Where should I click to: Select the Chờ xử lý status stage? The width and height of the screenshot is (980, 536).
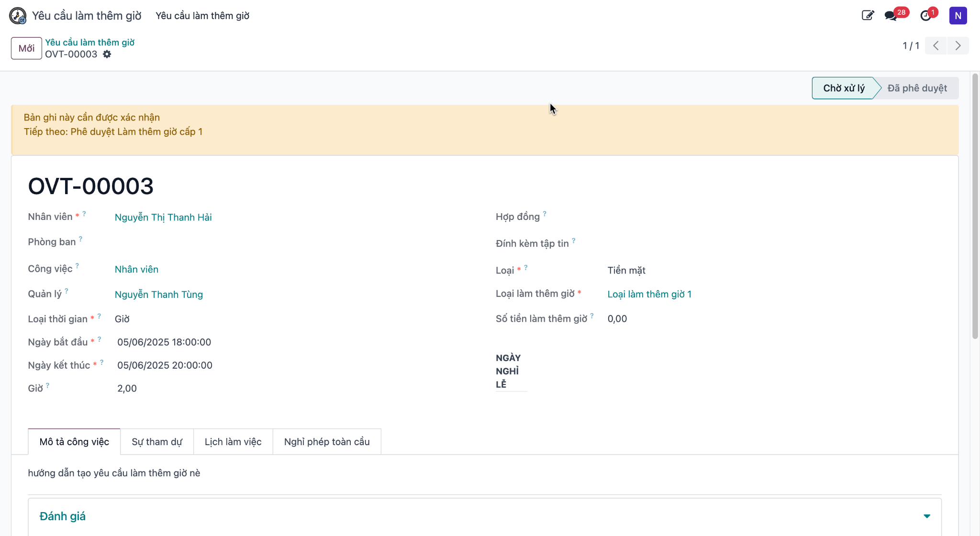(x=844, y=88)
